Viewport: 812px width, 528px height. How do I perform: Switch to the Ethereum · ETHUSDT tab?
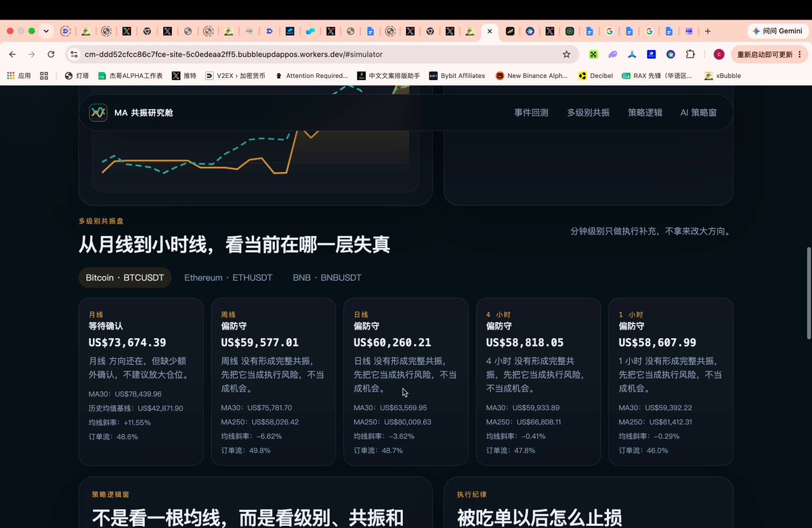(x=228, y=278)
